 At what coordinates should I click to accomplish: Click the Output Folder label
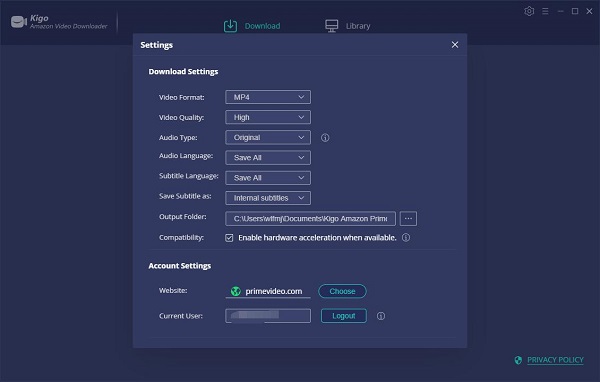click(x=183, y=217)
